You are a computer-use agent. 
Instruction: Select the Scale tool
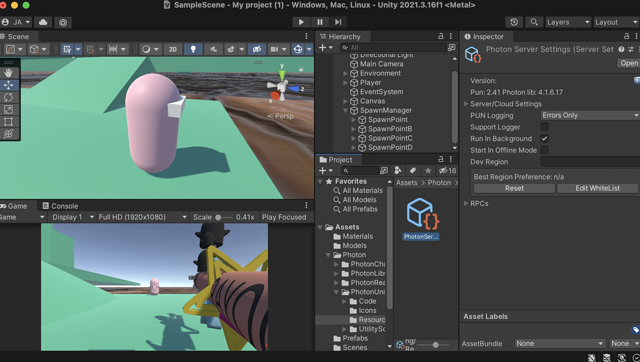coord(8,109)
